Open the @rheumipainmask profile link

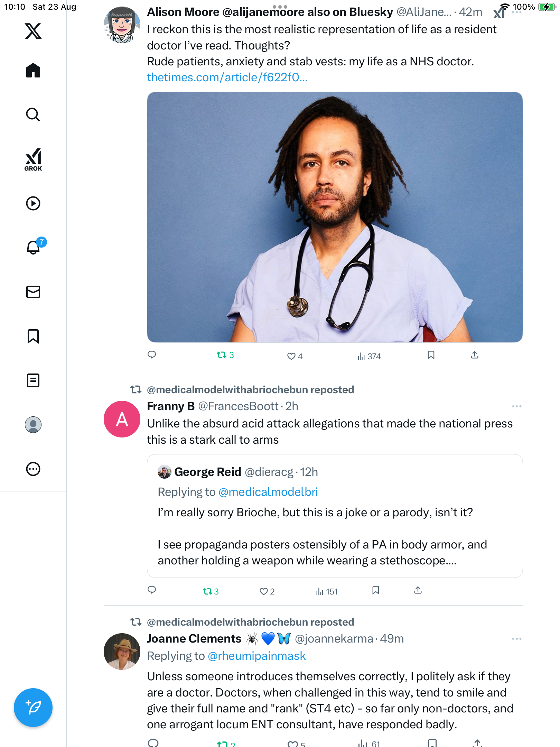[x=257, y=656]
